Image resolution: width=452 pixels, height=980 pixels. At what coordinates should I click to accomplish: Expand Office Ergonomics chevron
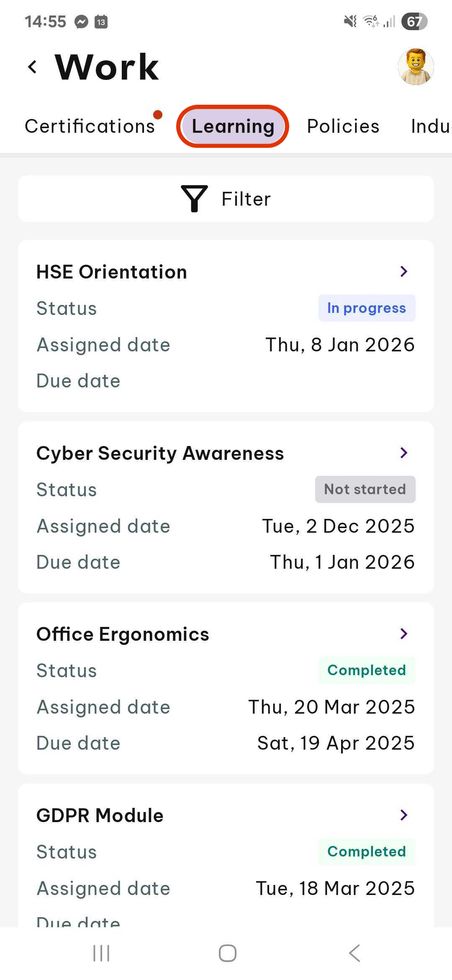click(x=404, y=634)
